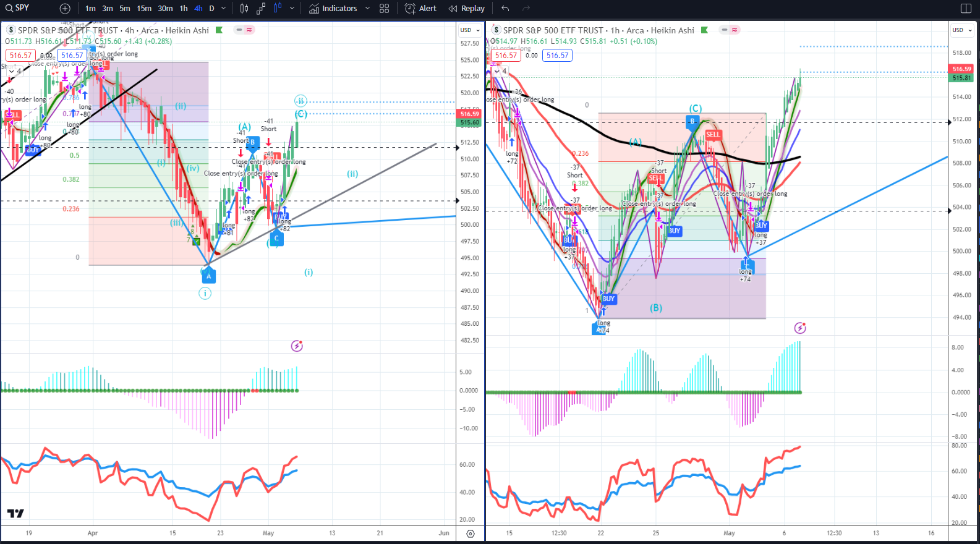Select the blue B marker on 1h chart
Image resolution: width=980 pixels, height=544 pixels.
pyautogui.click(x=692, y=122)
